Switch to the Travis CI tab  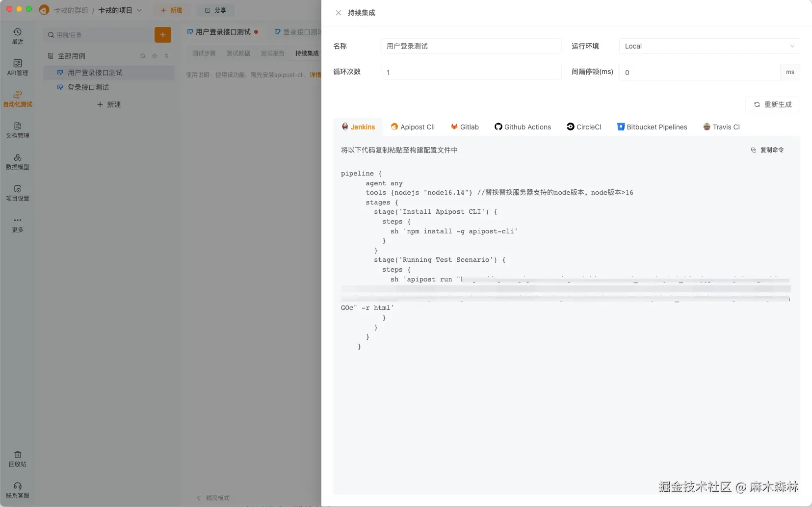click(x=721, y=127)
